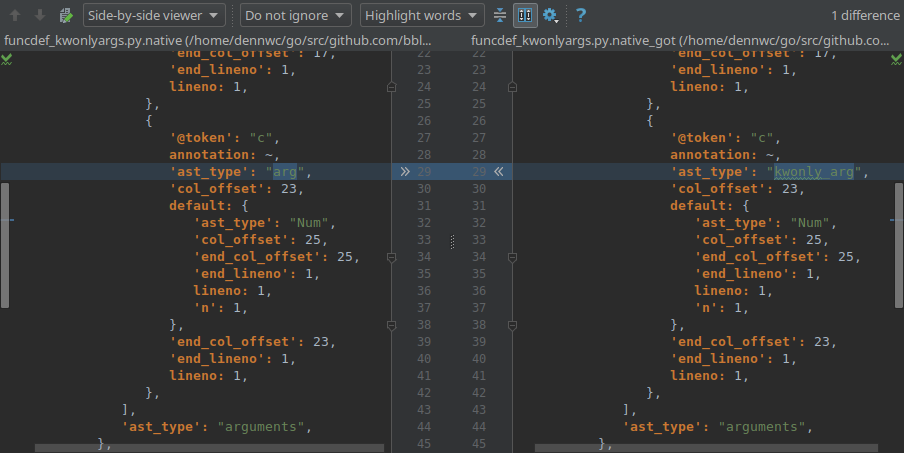Click 'n': 1 line in left pane
Screen dimensions: 904x453
pyautogui.click(x=221, y=308)
